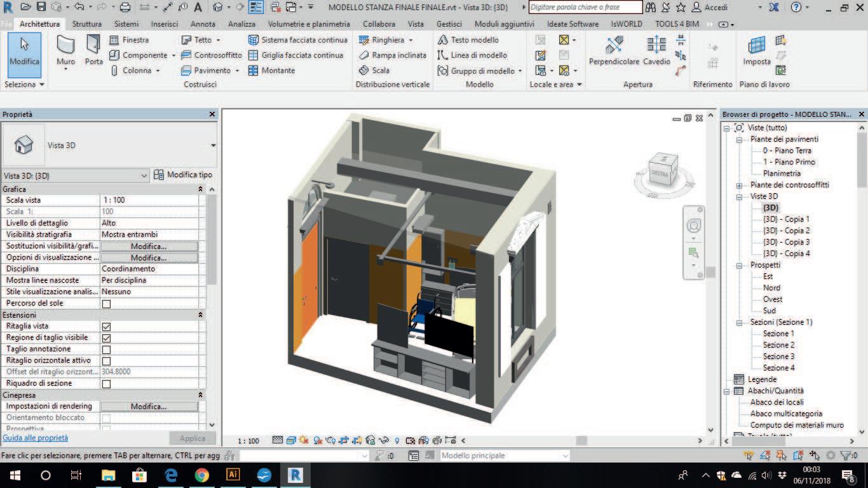Enable the Percorso del sole checkbox
Viewport: 868px width, 488px height.
(x=106, y=304)
